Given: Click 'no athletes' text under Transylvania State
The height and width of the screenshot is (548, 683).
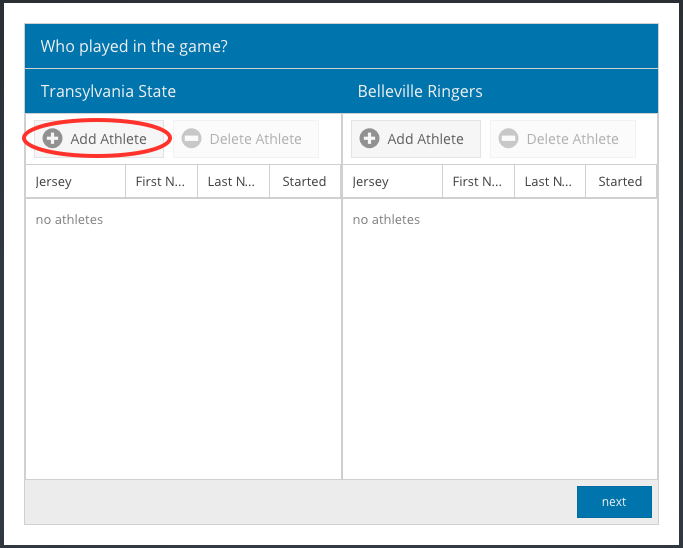Looking at the screenshot, I should tap(69, 220).
